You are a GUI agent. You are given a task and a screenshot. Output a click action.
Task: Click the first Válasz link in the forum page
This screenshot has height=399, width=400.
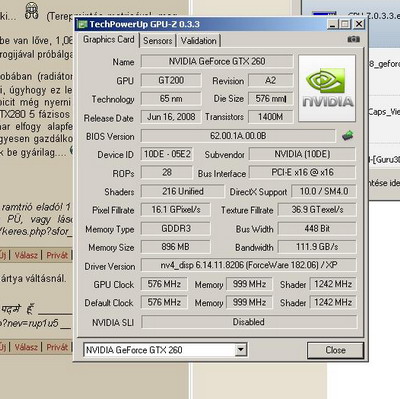(26, 255)
